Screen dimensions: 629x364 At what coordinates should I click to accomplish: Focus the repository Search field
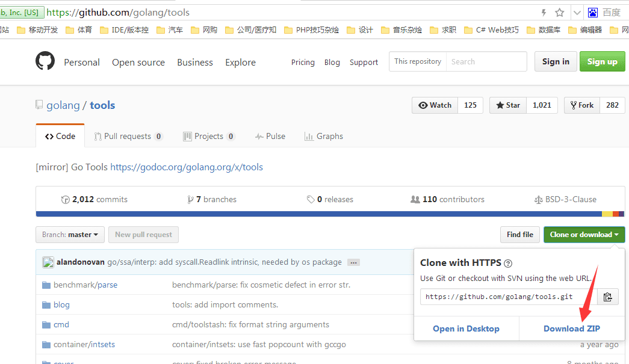click(486, 61)
